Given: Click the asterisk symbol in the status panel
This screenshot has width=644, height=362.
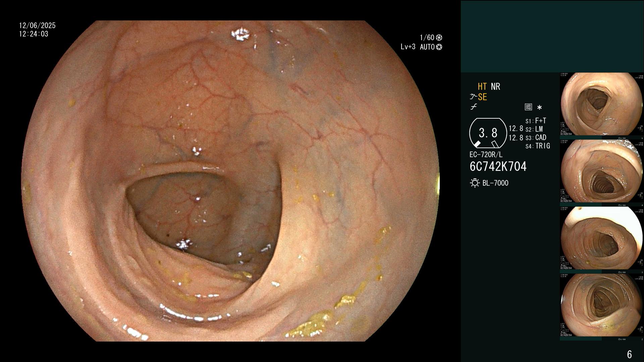Looking at the screenshot, I should pos(539,108).
